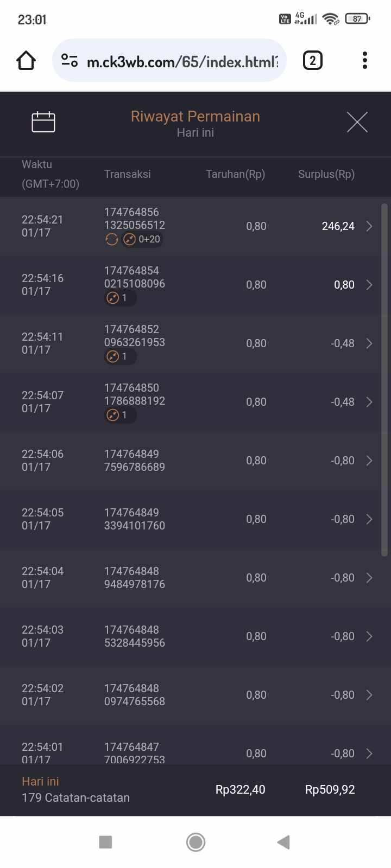
Task: Close the Riwayat Permainan panel
Action: point(357,122)
